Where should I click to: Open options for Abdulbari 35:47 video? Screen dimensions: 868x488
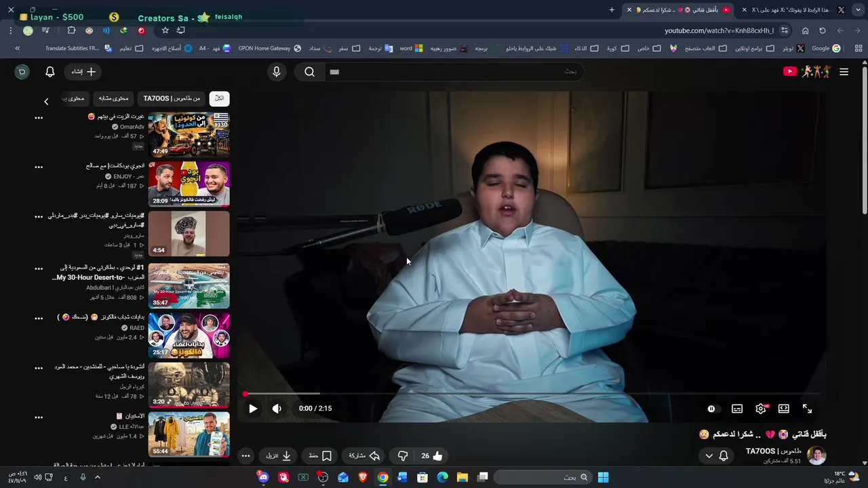click(x=39, y=268)
